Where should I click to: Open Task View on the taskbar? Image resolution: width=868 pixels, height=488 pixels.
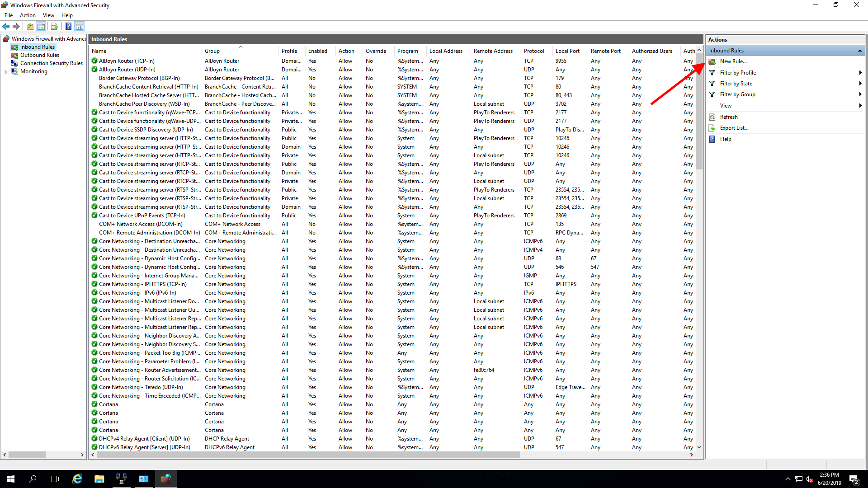pyautogui.click(x=54, y=479)
